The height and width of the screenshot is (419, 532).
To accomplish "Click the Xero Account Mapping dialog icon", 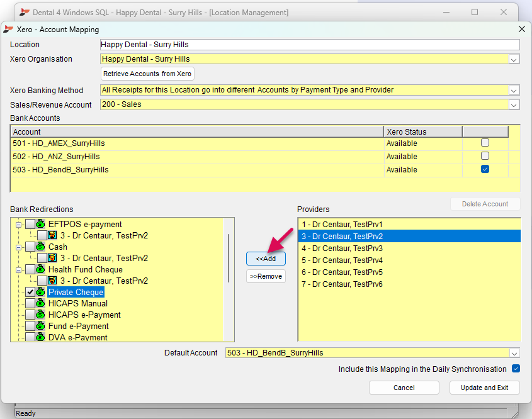I will [8, 30].
